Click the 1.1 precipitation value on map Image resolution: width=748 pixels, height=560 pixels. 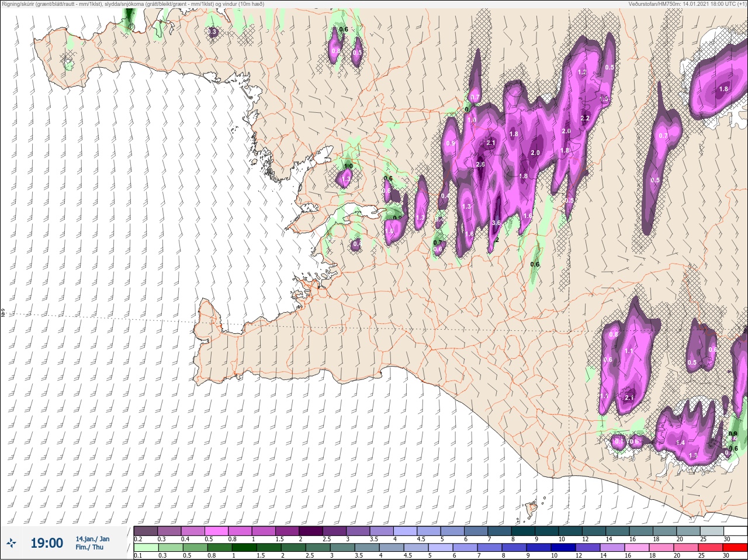tap(629, 351)
